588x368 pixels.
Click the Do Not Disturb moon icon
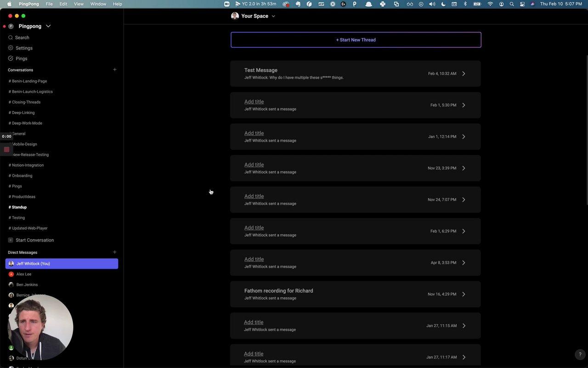(x=443, y=4)
